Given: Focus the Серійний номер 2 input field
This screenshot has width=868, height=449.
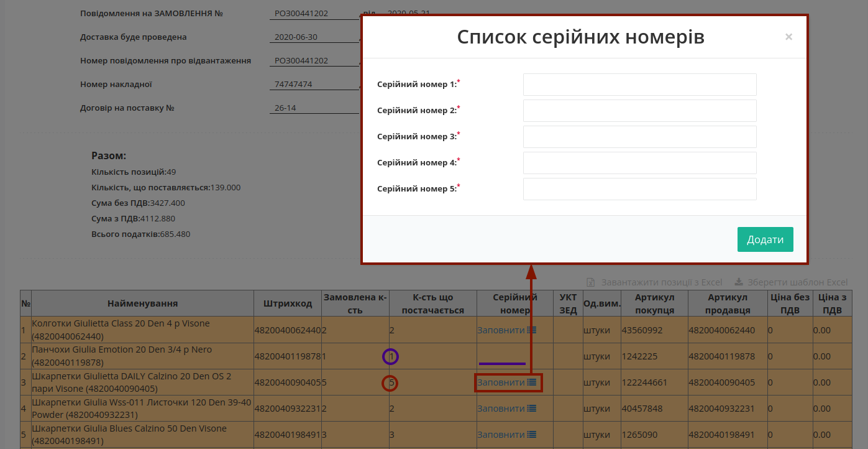Looking at the screenshot, I should 639,111.
